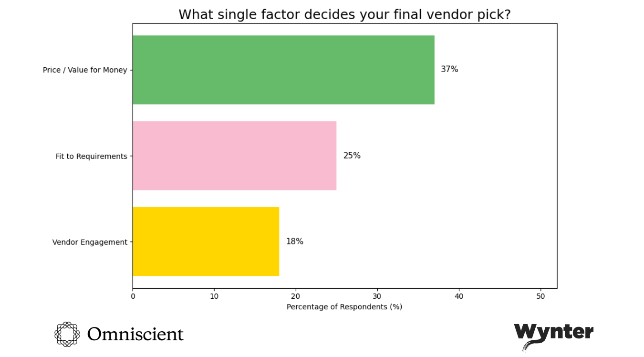Click the 0 tick on the x-axis
The height and width of the screenshot is (357, 644).
coord(133,296)
